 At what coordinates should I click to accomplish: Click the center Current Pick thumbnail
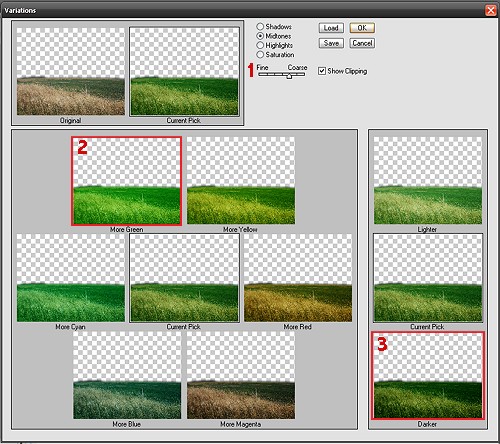tap(184, 278)
